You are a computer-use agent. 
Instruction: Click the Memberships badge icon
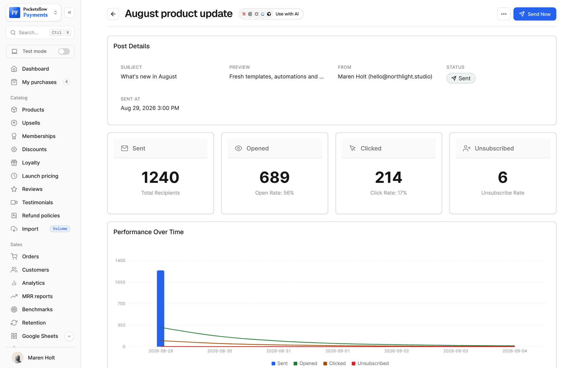[14, 136]
